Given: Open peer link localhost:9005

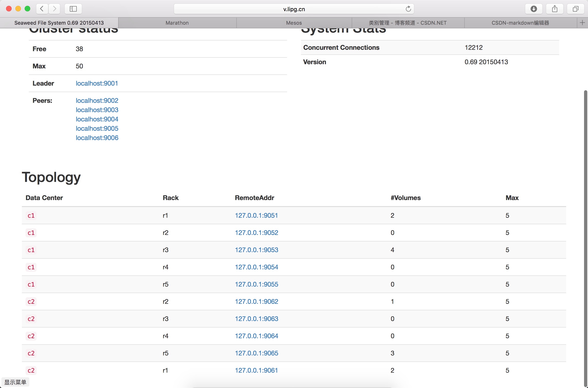Looking at the screenshot, I should click(x=97, y=128).
